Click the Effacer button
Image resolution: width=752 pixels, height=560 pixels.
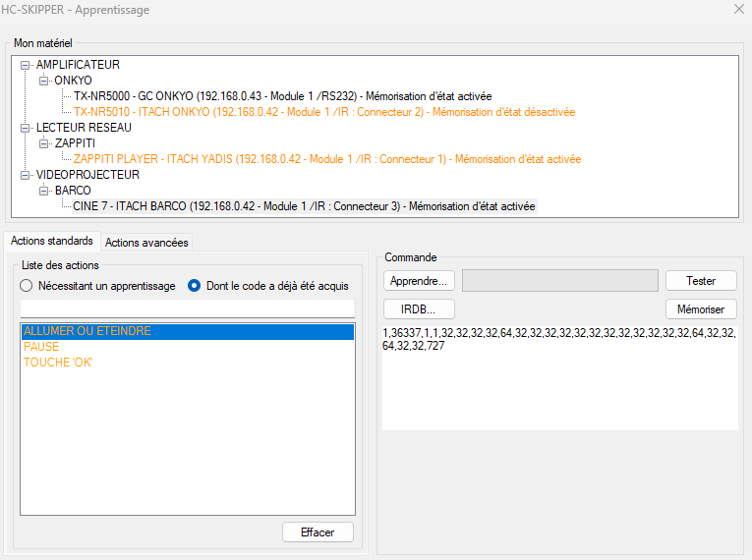318,532
